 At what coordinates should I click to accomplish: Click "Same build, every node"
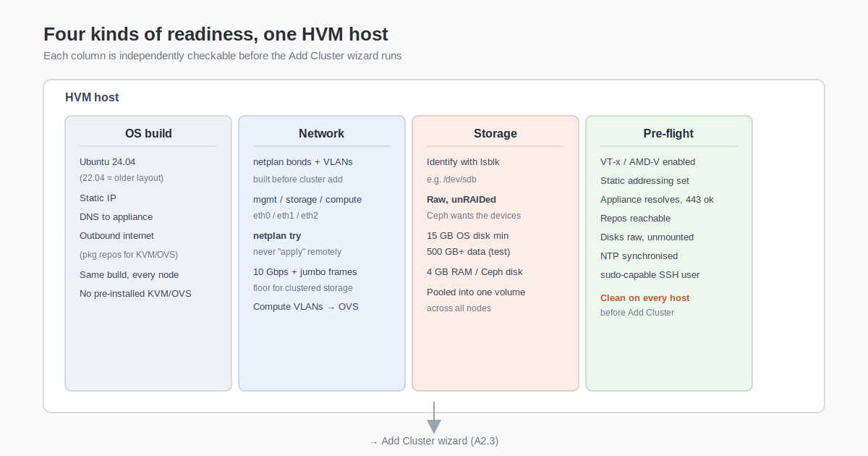pyautogui.click(x=129, y=275)
